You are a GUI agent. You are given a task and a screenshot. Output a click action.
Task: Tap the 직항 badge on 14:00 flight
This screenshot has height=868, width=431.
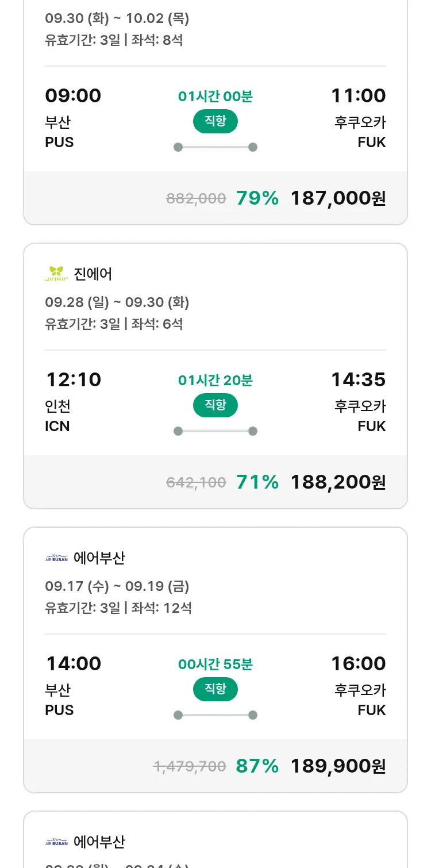(215, 689)
